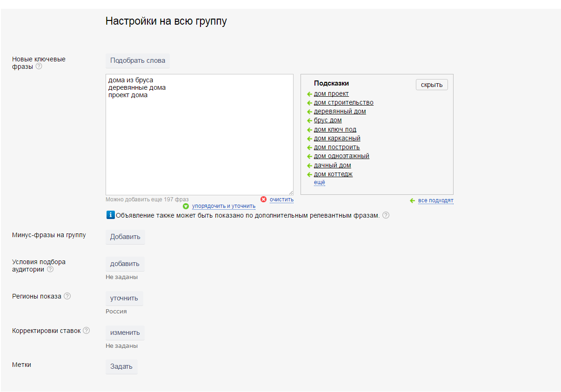Click help icon after additional relevant phrases note
Viewport: 561px width, 392px height.
386,215
